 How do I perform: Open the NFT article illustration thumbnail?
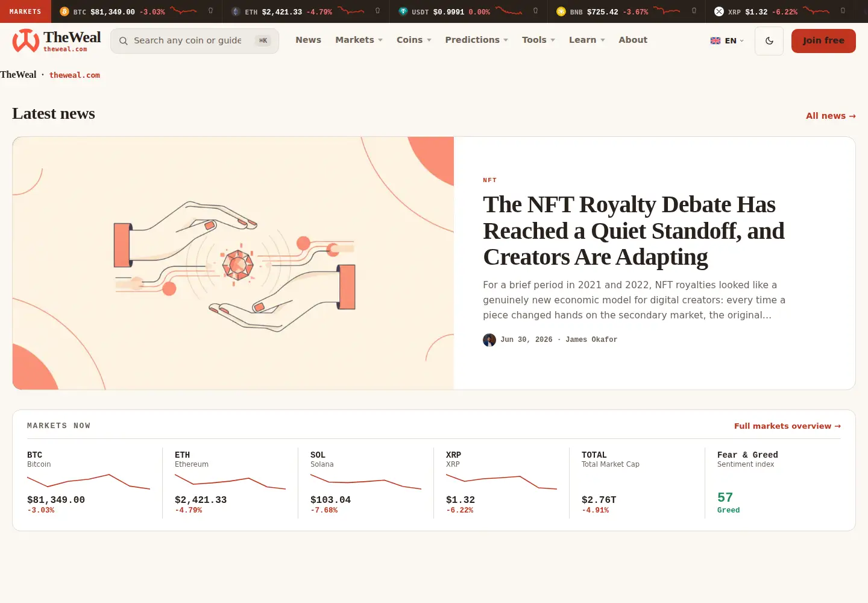pyautogui.click(x=233, y=263)
